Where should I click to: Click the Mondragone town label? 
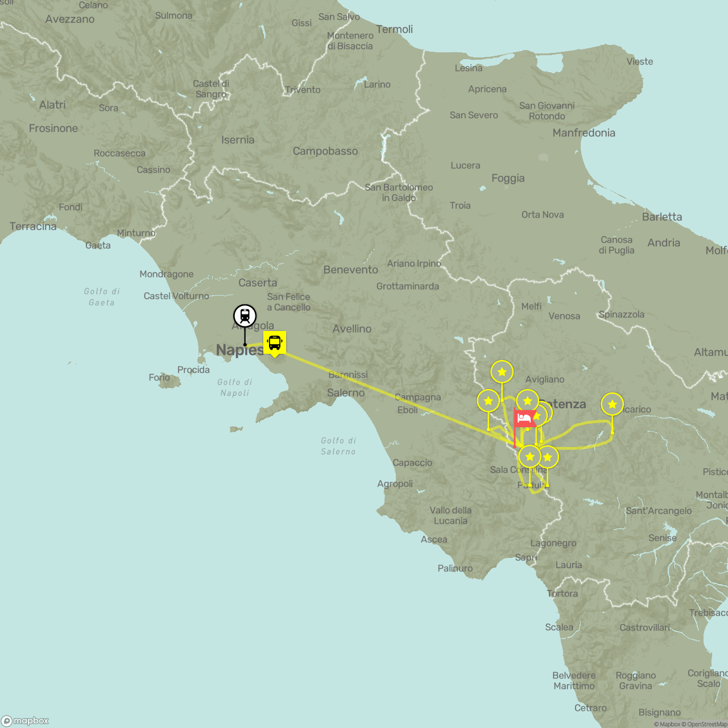click(167, 274)
